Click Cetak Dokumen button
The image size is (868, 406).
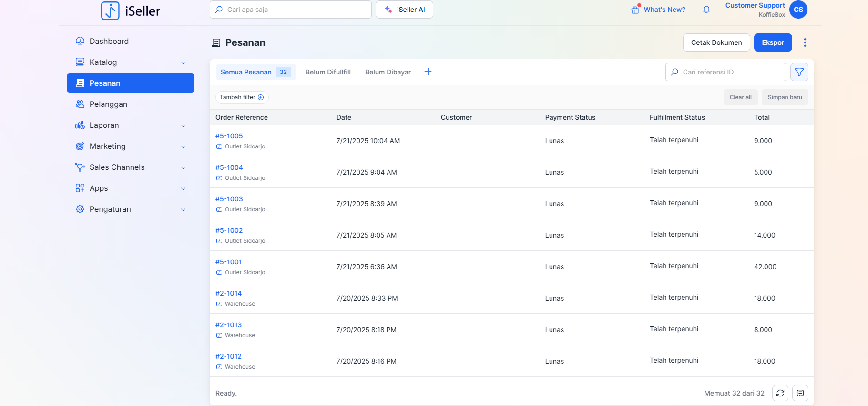[x=716, y=42]
